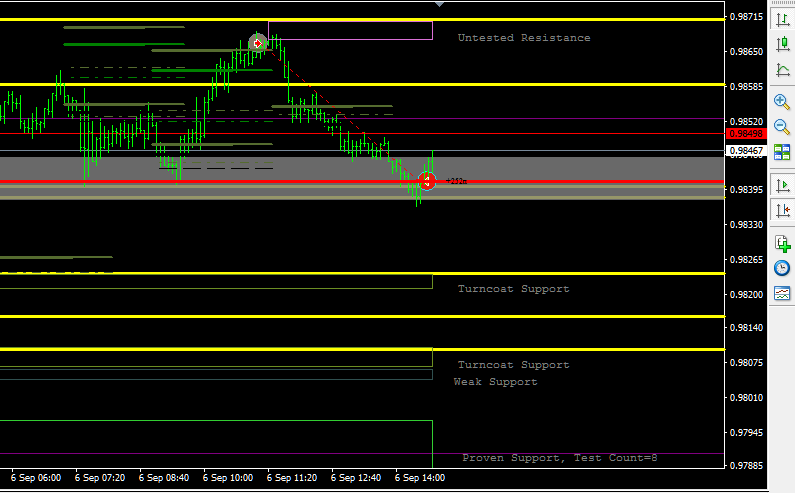
Task: Select the red trade exit marker
Action: pos(427,181)
